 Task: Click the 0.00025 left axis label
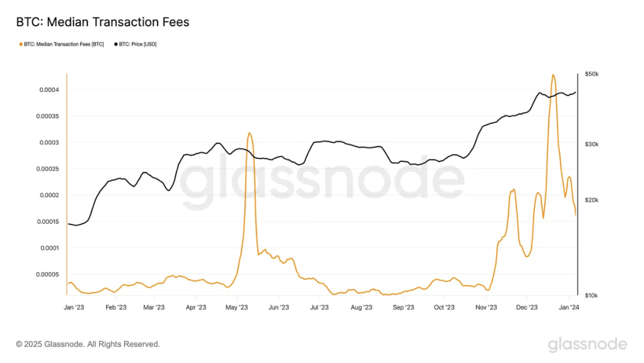pyautogui.click(x=48, y=169)
